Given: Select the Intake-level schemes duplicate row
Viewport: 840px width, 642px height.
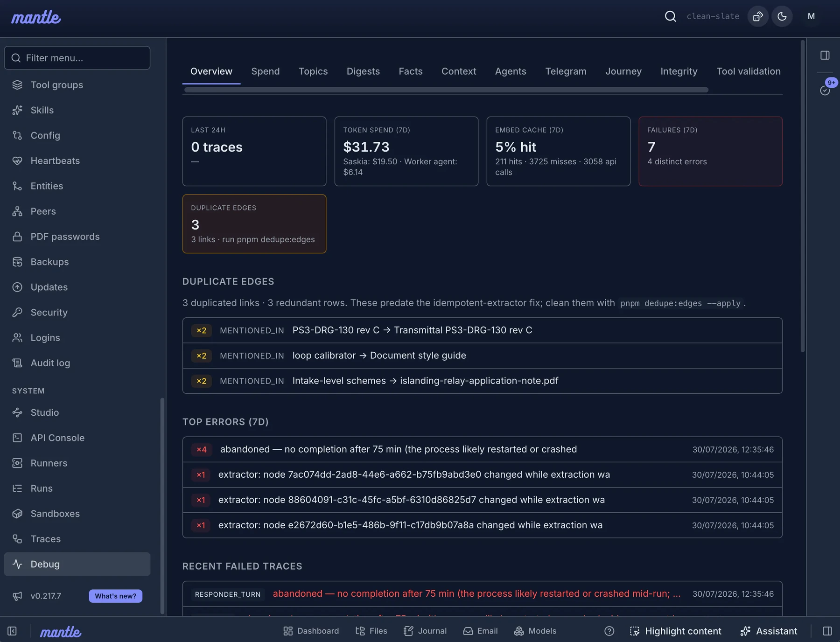Looking at the screenshot, I should 482,381.
